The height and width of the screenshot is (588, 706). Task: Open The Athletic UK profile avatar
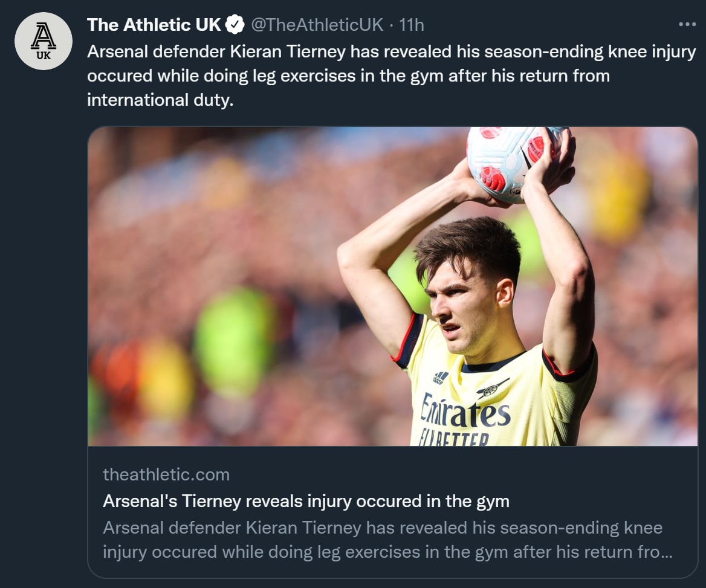pos(43,41)
